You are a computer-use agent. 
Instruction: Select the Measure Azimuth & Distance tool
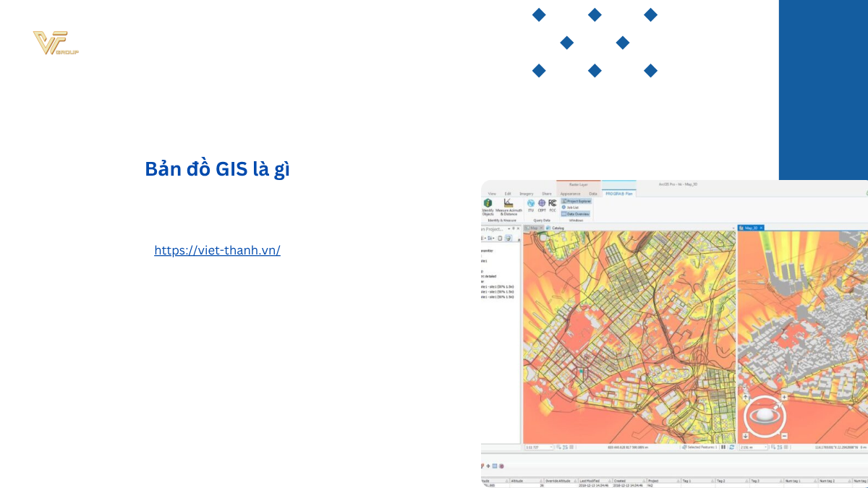[x=509, y=204]
